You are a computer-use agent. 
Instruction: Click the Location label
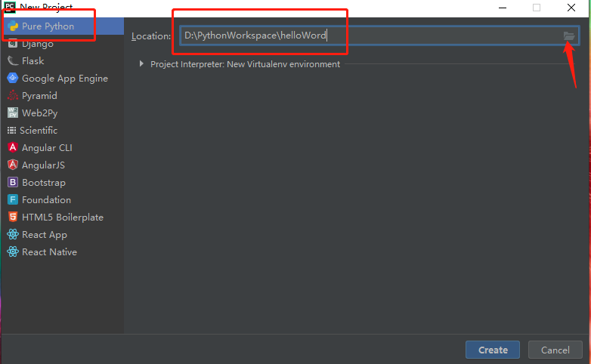pos(150,36)
